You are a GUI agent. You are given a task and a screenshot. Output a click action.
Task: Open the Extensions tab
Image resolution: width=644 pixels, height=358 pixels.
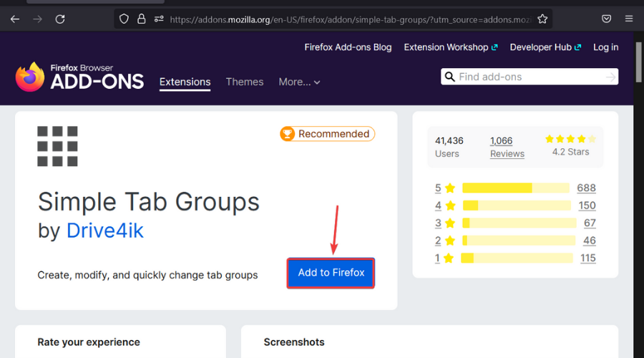point(185,82)
